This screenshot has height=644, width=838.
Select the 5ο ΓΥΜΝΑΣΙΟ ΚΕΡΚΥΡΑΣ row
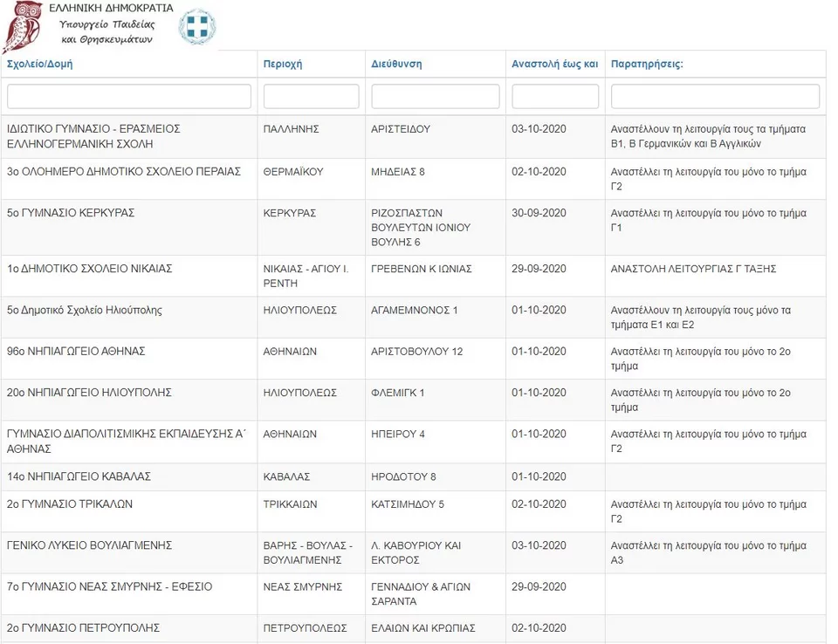tap(71, 213)
